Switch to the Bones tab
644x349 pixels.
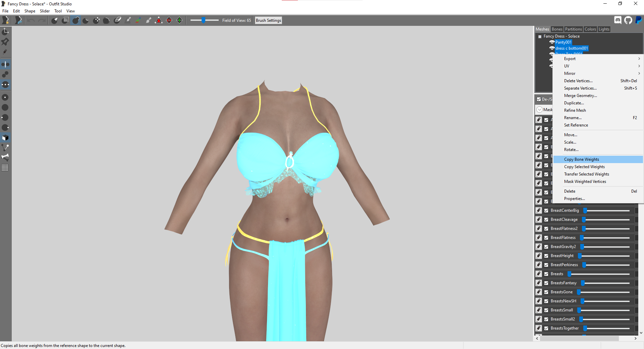tap(557, 29)
